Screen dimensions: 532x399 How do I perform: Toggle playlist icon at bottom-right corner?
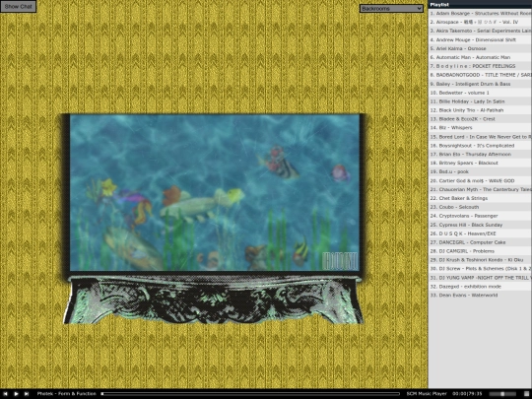(x=526, y=393)
